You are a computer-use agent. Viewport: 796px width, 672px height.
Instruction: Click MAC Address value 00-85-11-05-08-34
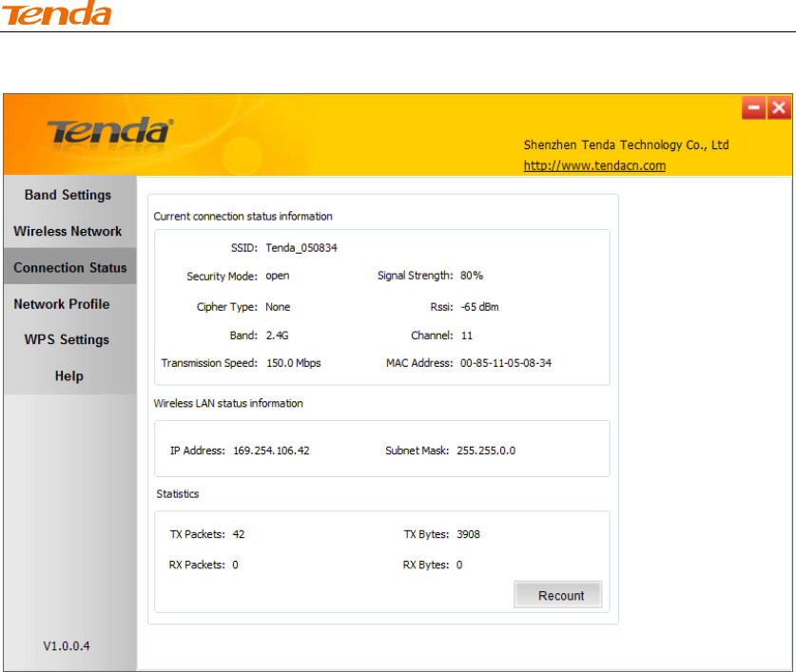point(506,363)
